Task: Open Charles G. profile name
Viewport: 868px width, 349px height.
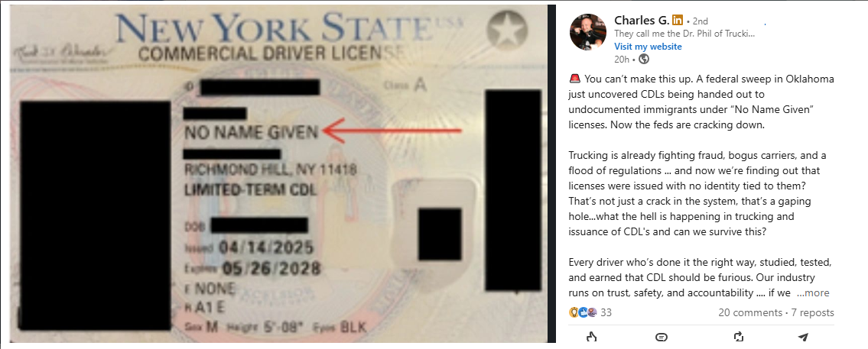Action: coord(642,21)
